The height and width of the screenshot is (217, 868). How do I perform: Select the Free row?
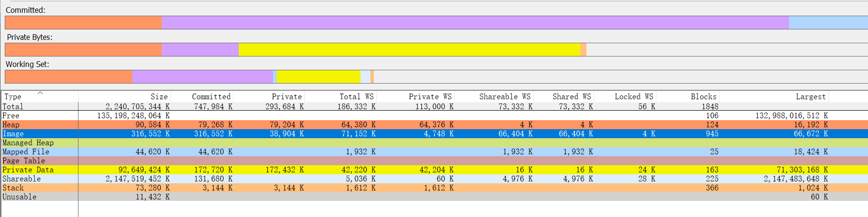click(x=434, y=115)
